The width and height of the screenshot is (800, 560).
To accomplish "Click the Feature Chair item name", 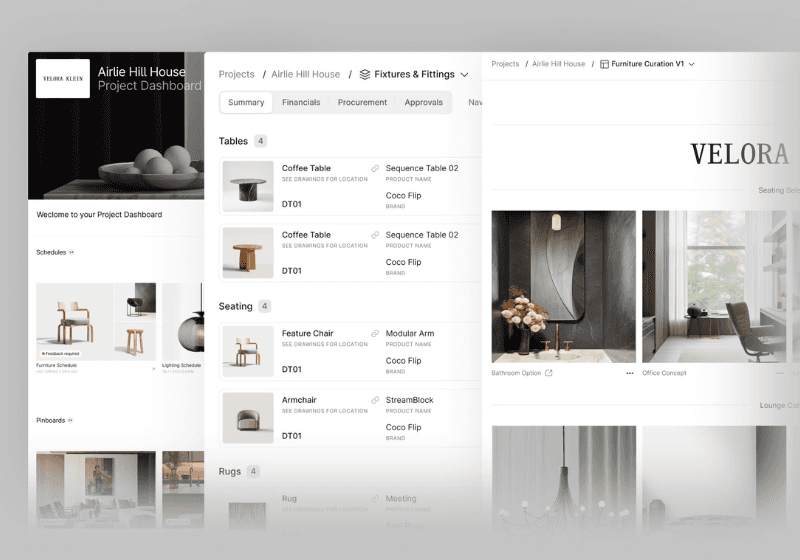I will 308,334.
